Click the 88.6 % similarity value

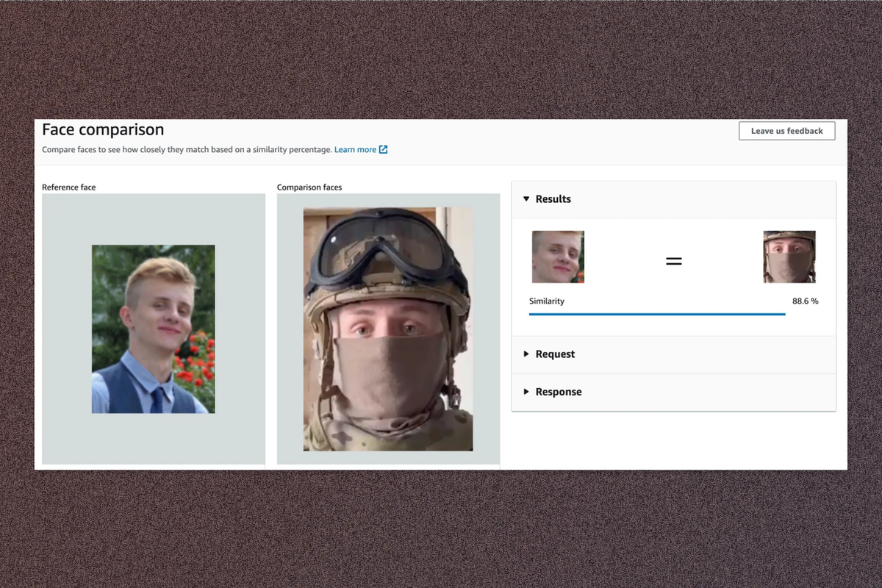point(805,301)
